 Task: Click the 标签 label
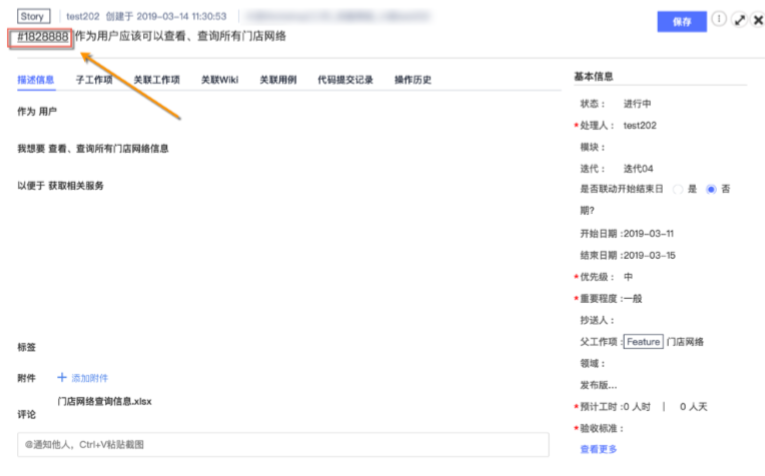click(x=27, y=347)
